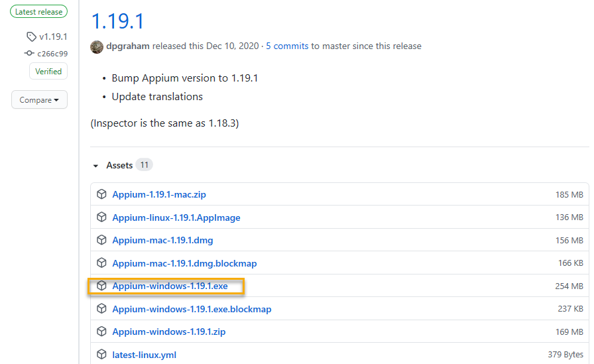The height and width of the screenshot is (364, 594).
Task: Collapse the Assets section
Action: pyautogui.click(x=96, y=166)
